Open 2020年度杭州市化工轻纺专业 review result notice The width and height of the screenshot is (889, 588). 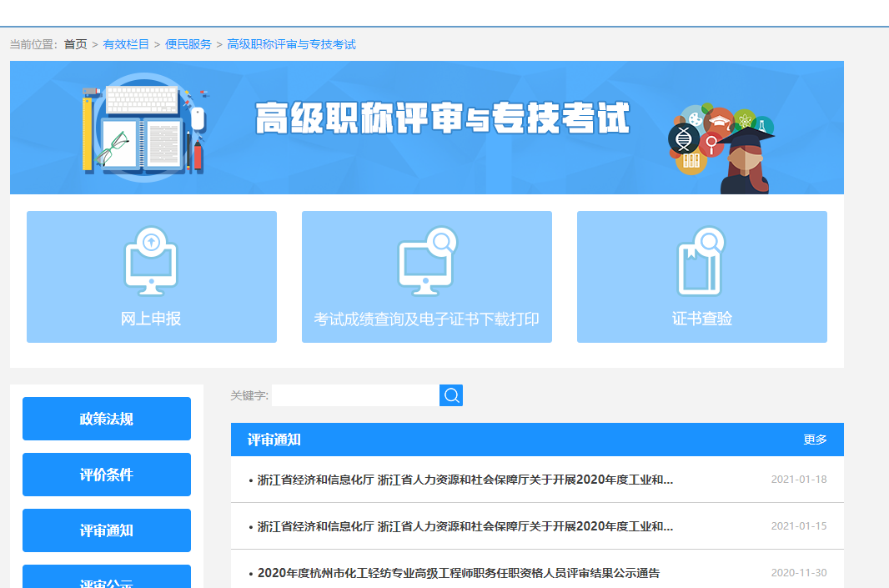click(x=458, y=573)
